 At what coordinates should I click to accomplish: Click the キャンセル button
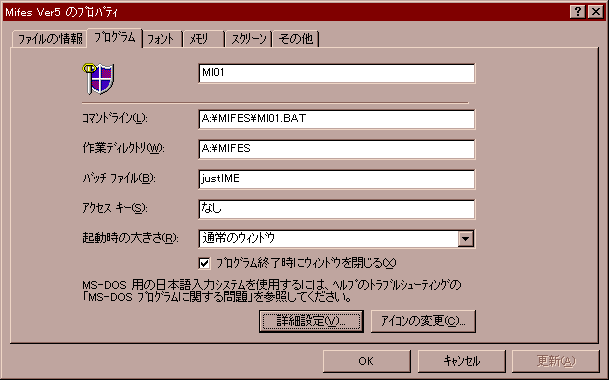[x=461, y=361]
